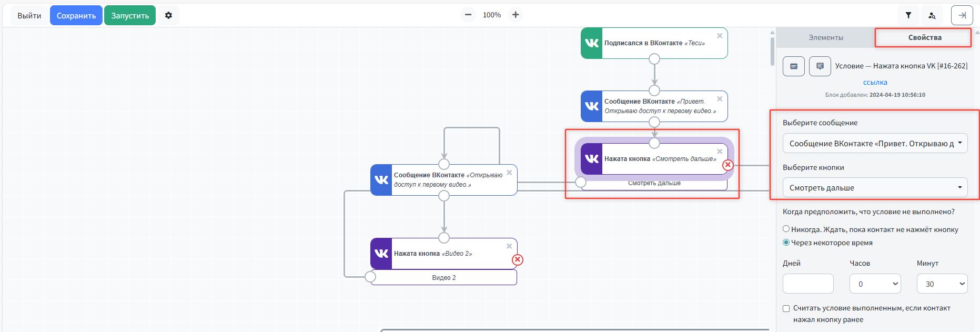Collapse the side panel arrow icon
Image resolution: width=980 pixels, height=332 pixels.
962,15
